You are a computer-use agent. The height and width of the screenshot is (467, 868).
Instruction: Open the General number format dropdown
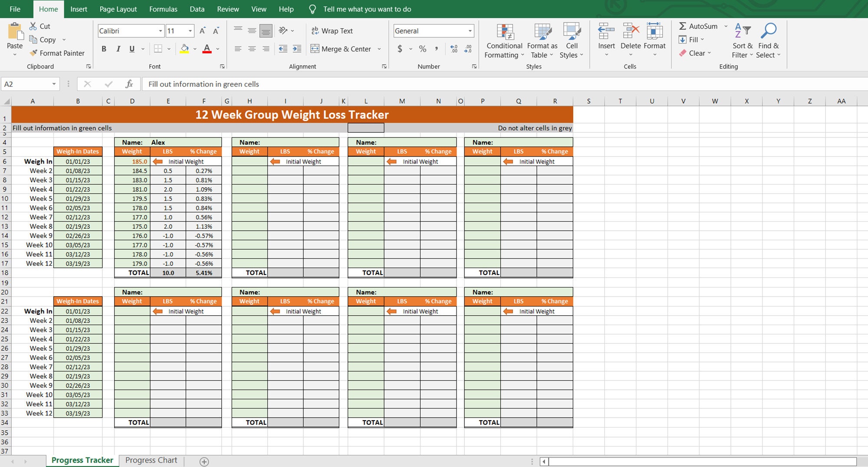[470, 31]
